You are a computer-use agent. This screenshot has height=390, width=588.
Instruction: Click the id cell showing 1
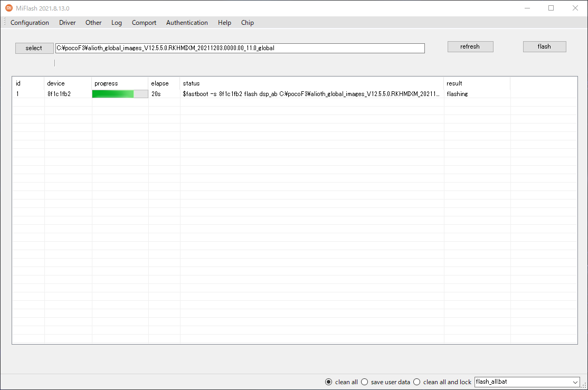[x=17, y=94]
